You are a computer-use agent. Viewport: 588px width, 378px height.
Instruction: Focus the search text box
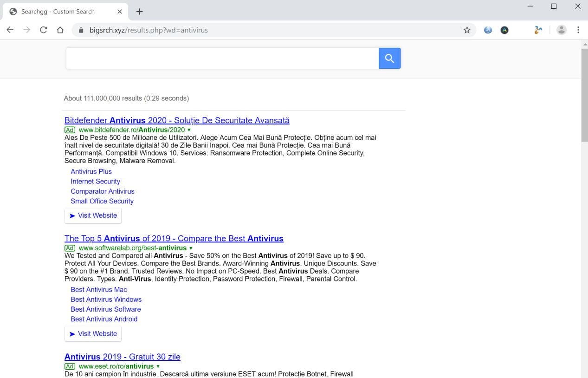[x=222, y=58]
